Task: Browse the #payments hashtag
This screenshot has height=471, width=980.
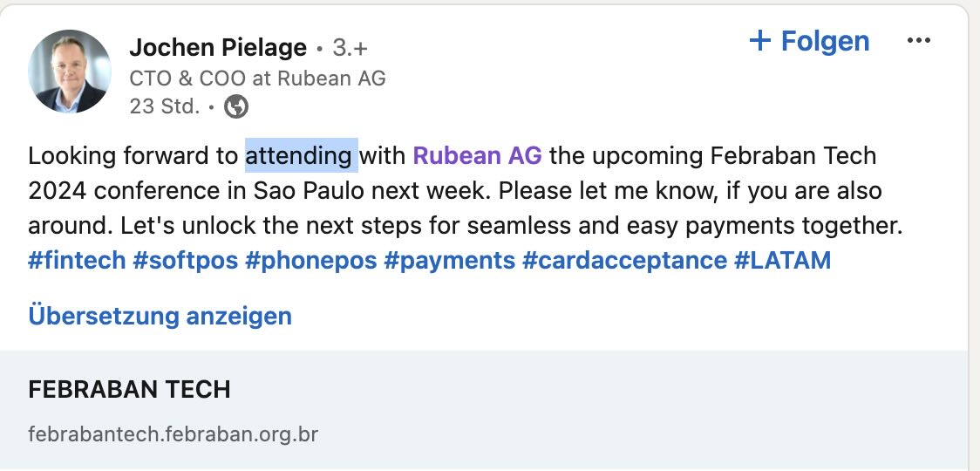Action: coord(448,260)
